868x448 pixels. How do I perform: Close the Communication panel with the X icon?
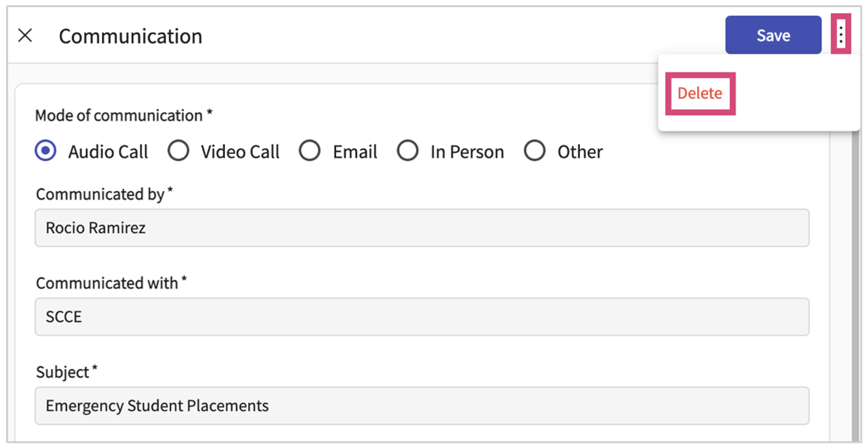25,35
